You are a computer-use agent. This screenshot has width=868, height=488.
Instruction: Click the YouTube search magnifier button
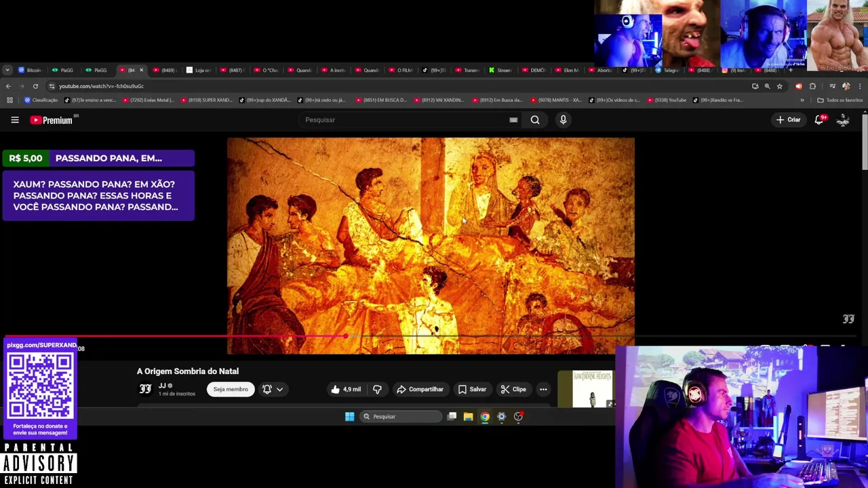535,120
